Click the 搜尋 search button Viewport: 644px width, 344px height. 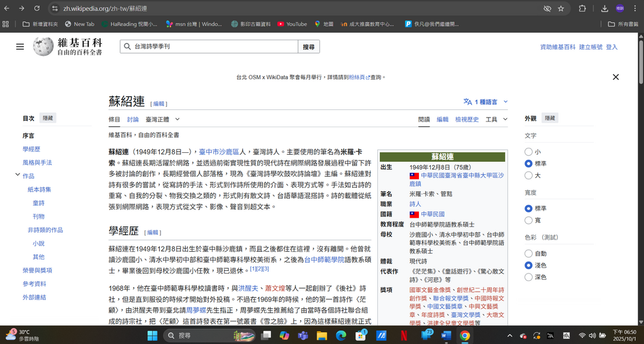(308, 47)
